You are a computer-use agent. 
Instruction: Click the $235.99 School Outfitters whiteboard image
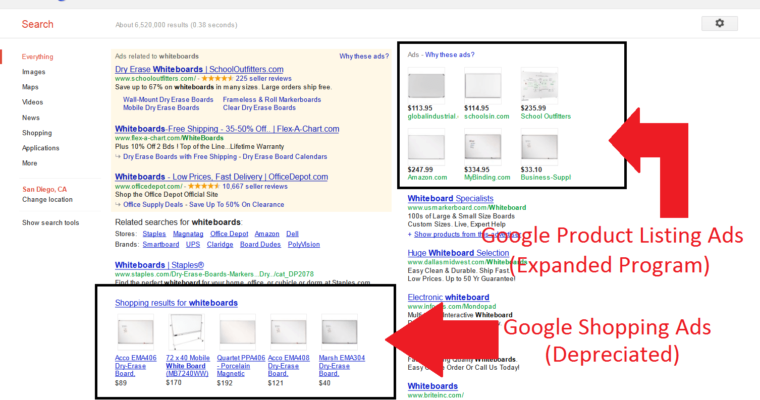[x=539, y=85]
